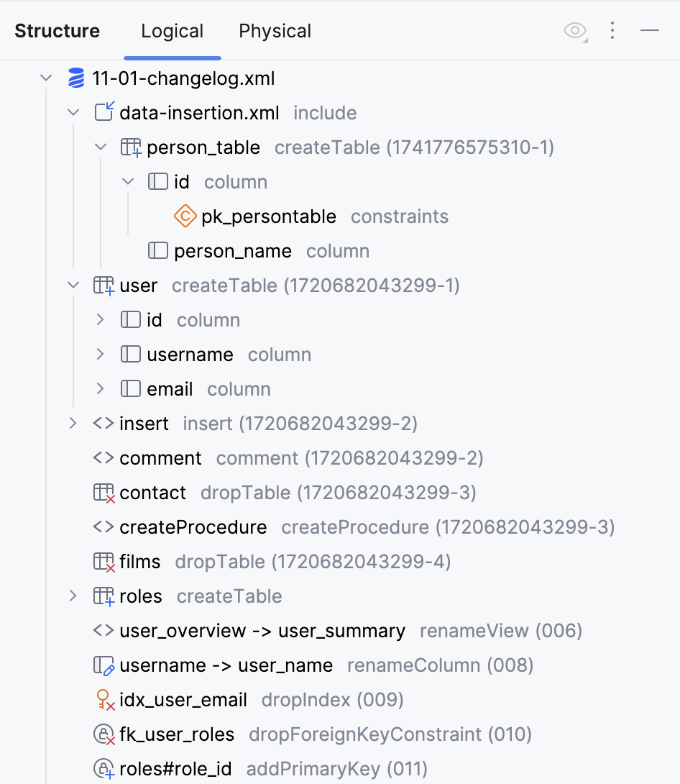Click the dropIndex key icon beside idx_user_email
Image resolution: width=680 pixels, height=784 pixels.
click(x=102, y=699)
